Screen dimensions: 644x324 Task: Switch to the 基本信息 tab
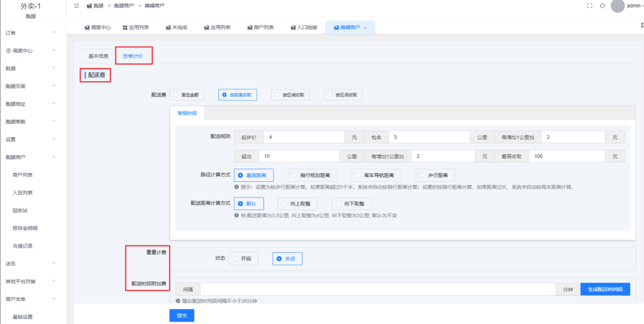98,56
